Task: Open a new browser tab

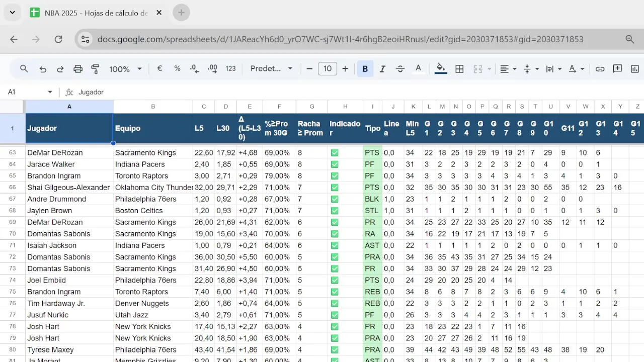Action: pyautogui.click(x=181, y=13)
